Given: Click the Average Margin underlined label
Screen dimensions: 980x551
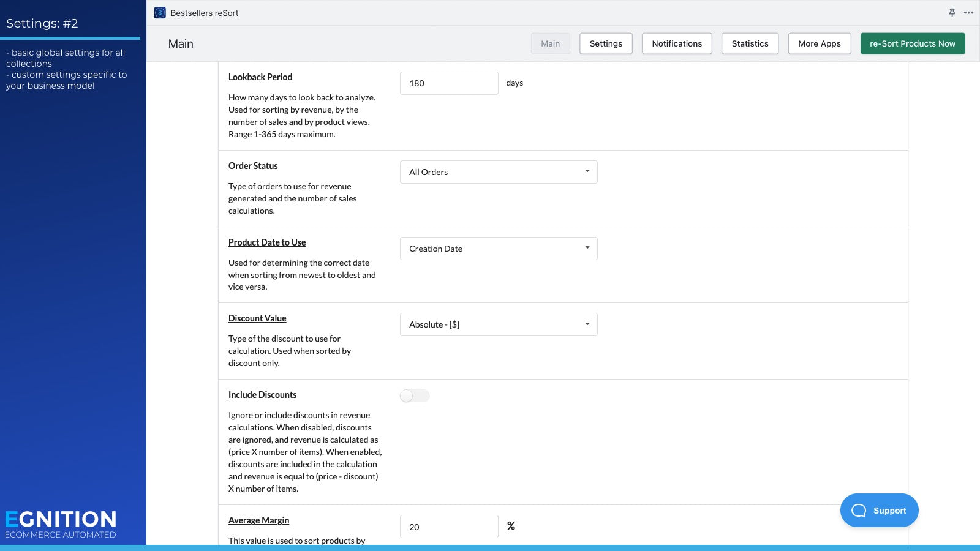Looking at the screenshot, I should tap(258, 520).
